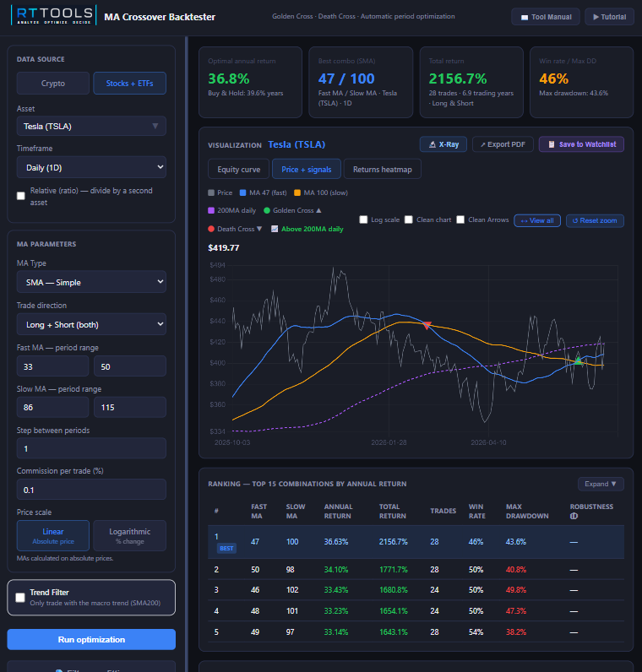
Task: Click the Above 200MA daily chart icon
Action: click(x=275, y=229)
